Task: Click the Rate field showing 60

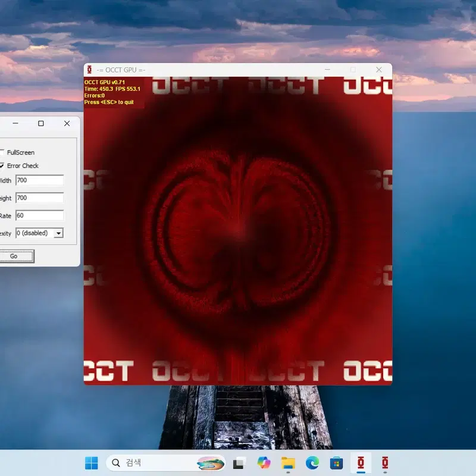Action: coord(39,215)
